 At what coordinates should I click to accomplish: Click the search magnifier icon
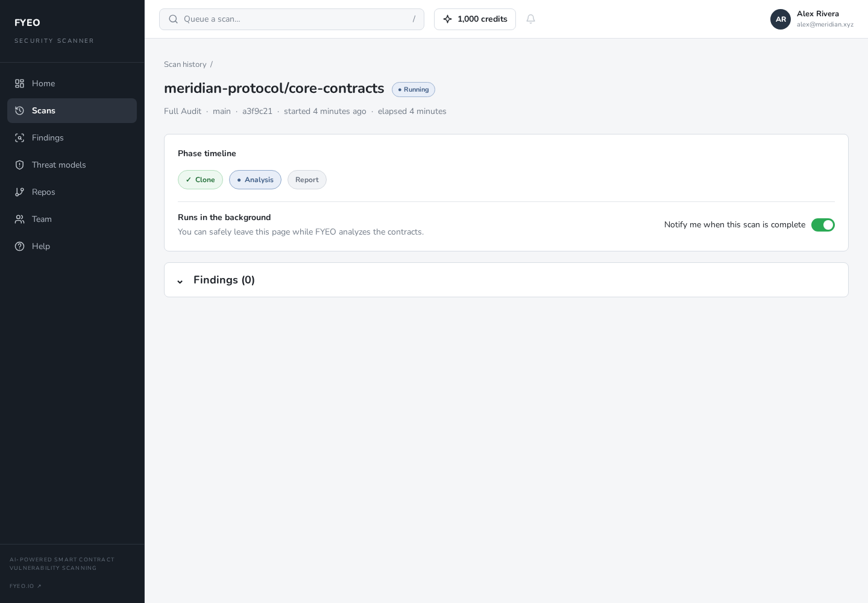(x=173, y=19)
